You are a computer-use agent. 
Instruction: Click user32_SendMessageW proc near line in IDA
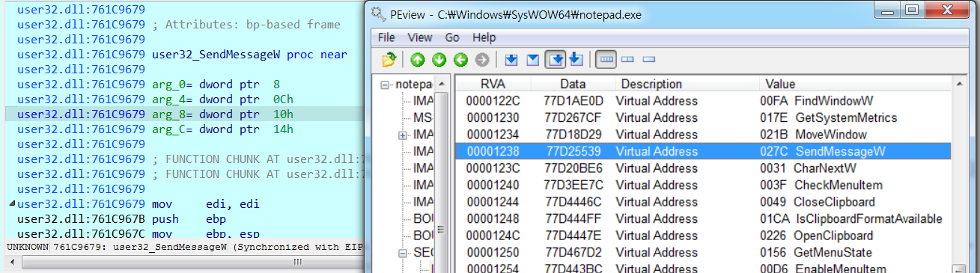(182, 55)
